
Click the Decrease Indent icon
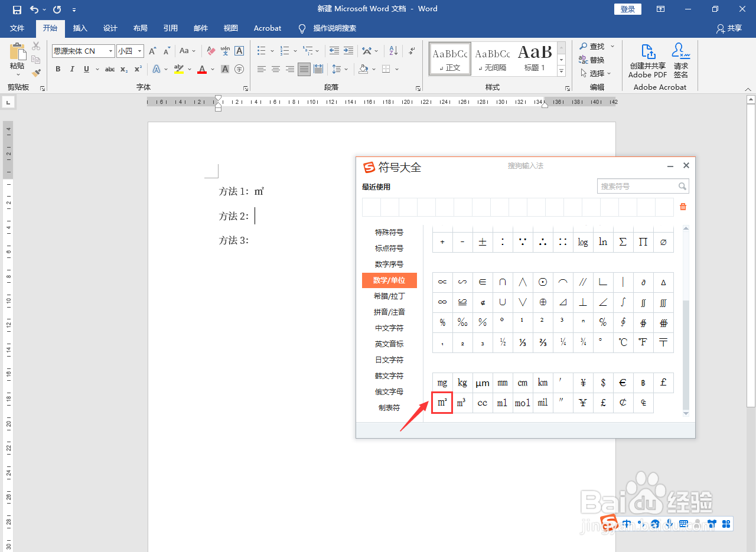click(334, 51)
